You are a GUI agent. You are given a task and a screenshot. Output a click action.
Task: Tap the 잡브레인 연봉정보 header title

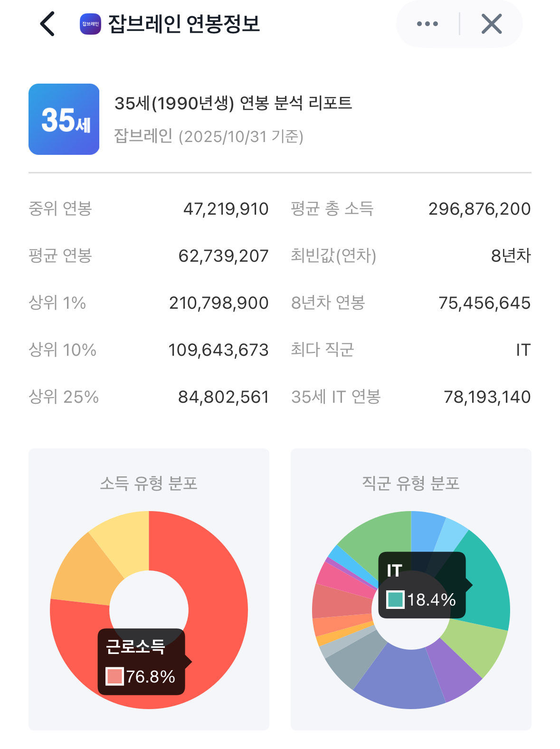184,24
